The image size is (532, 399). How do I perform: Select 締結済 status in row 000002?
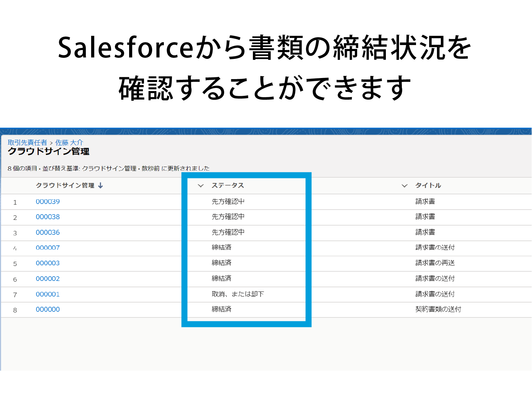[x=222, y=278]
